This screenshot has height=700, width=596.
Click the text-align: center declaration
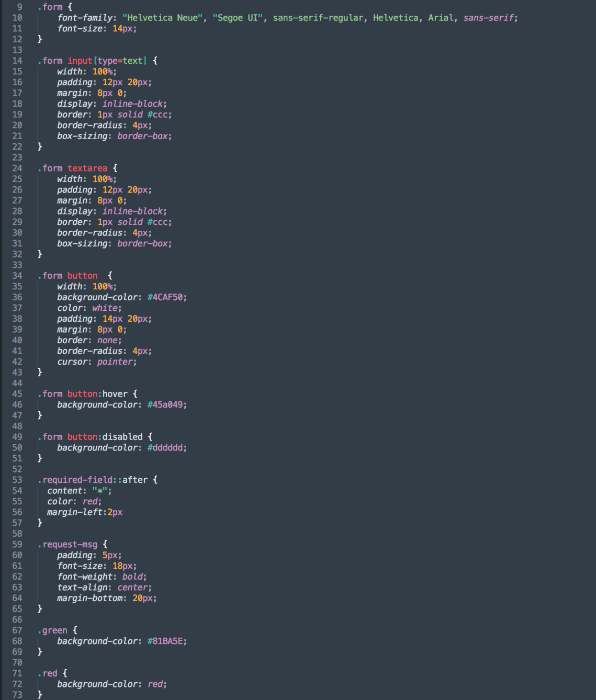(104, 588)
